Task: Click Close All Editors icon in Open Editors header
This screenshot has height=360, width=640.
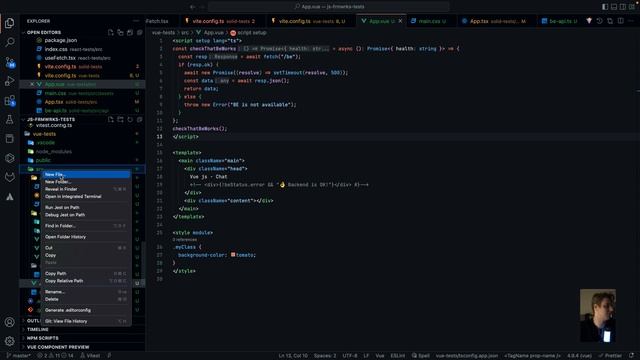Action: pos(140,32)
